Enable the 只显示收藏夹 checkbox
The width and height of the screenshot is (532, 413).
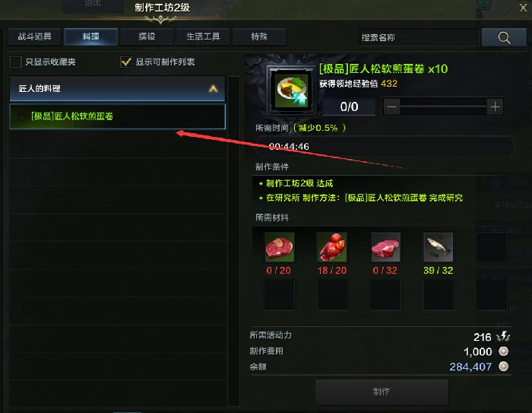click(16, 62)
